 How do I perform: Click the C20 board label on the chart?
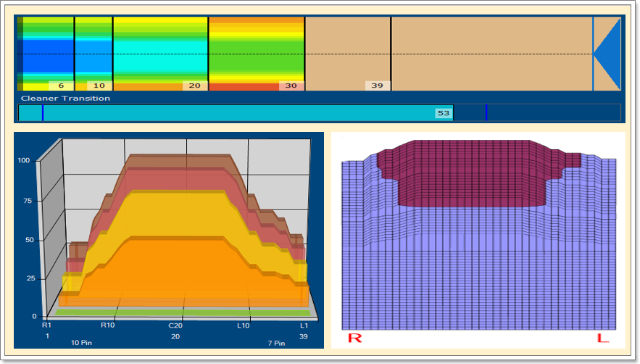pyautogui.click(x=176, y=325)
